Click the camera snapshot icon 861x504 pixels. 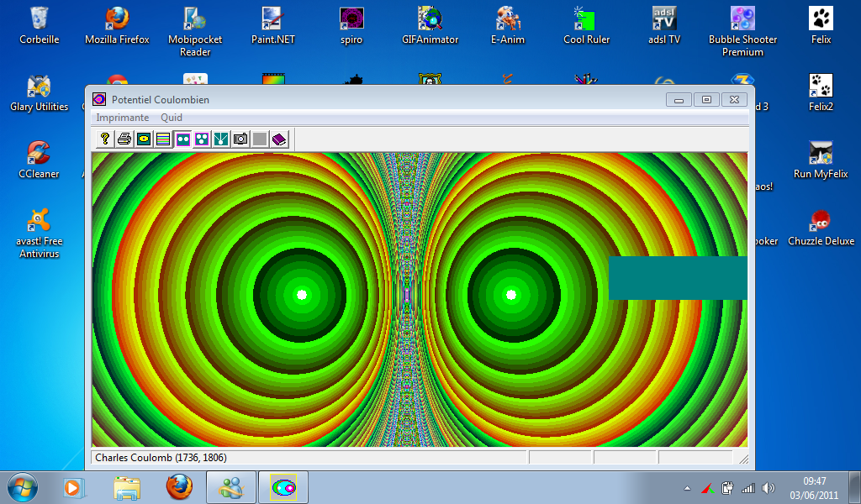(x=240, y=139)
